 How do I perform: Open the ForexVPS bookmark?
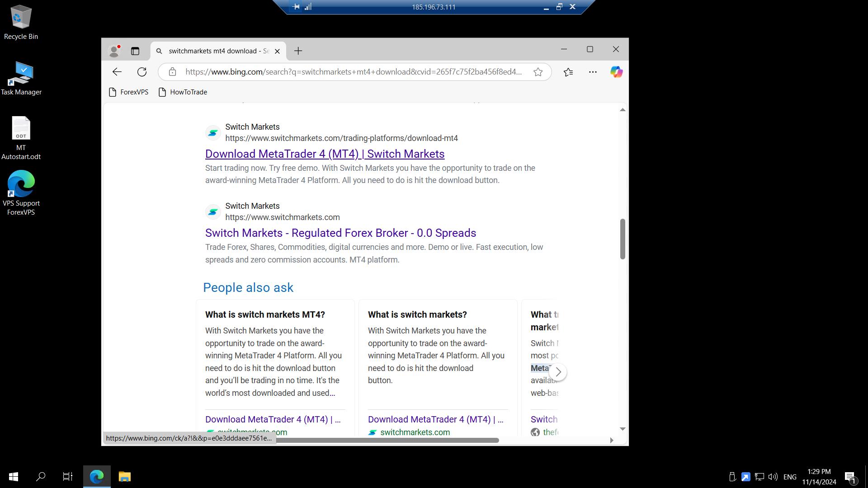coord(129,92)
